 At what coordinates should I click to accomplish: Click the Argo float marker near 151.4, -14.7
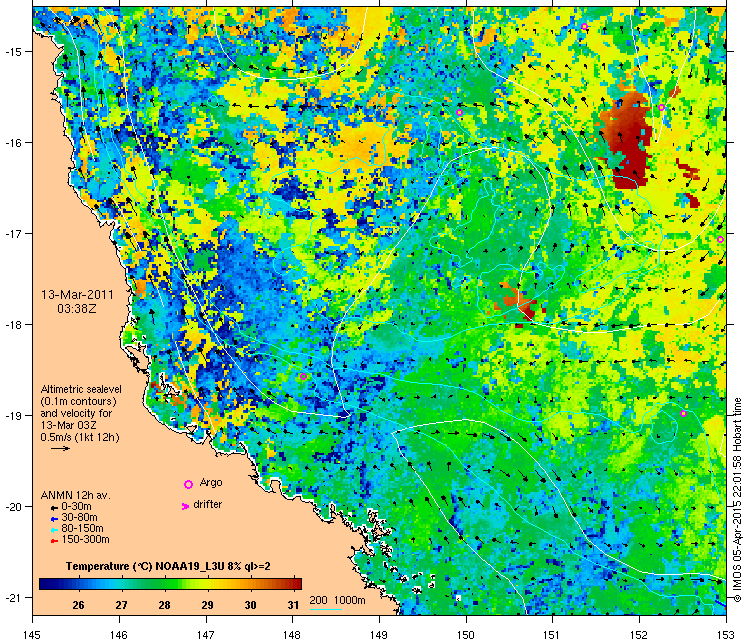point(584,26)
